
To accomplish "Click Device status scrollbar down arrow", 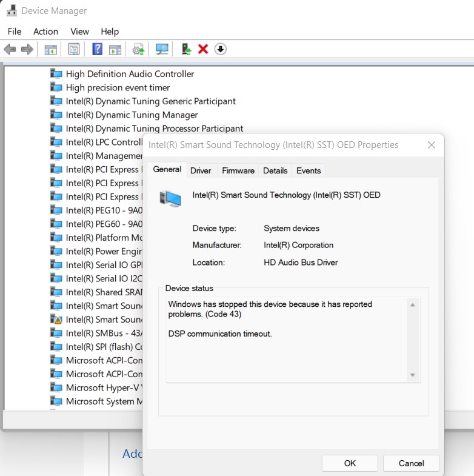I will tap(413, 375).
